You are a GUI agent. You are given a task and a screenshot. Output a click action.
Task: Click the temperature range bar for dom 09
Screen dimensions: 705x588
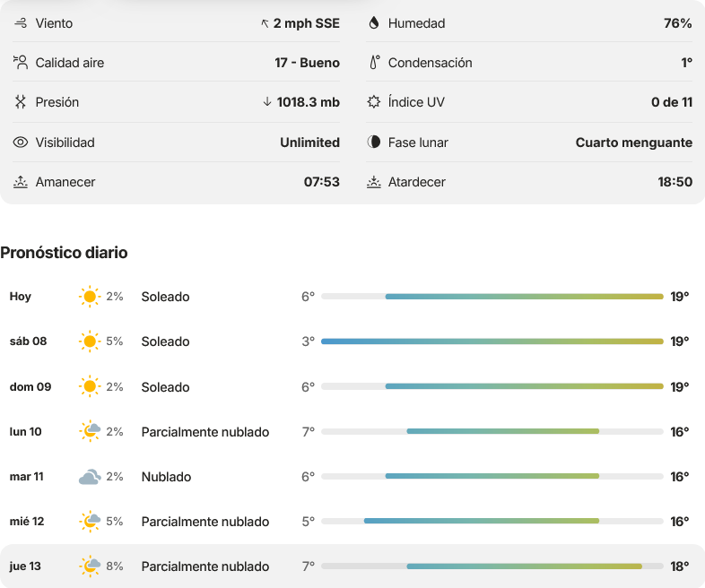(492, 386)
